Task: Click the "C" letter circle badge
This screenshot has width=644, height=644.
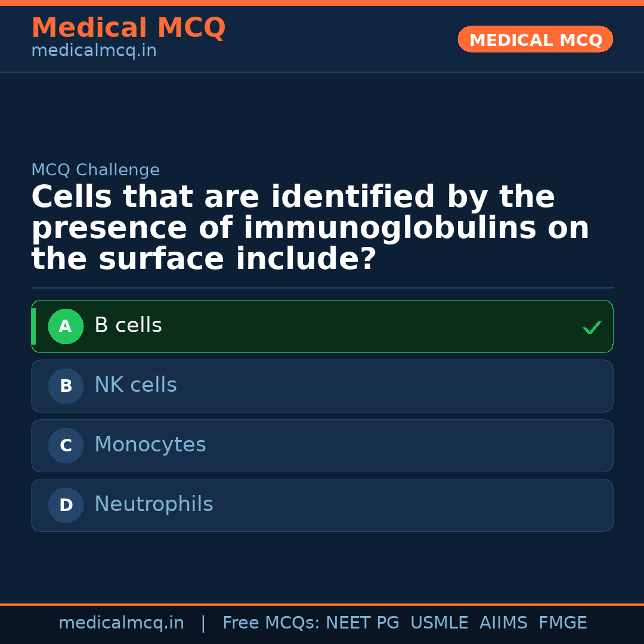Action: click(66, 446)
